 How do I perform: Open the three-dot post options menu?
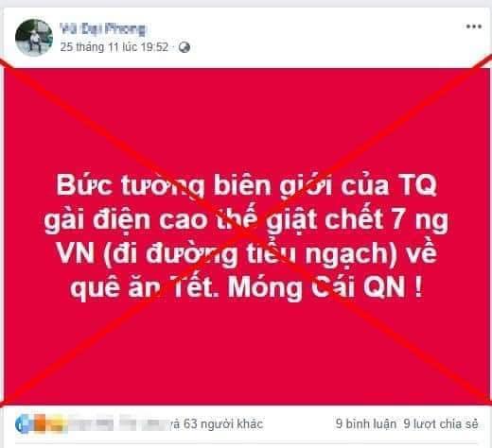pos(474,26)
